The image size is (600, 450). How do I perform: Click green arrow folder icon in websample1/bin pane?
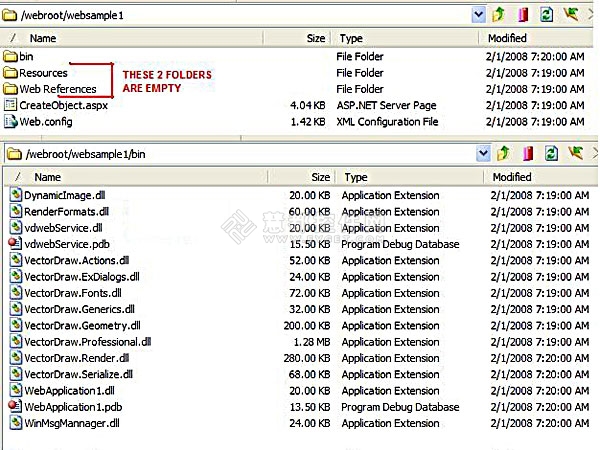(x=575, y=154)
